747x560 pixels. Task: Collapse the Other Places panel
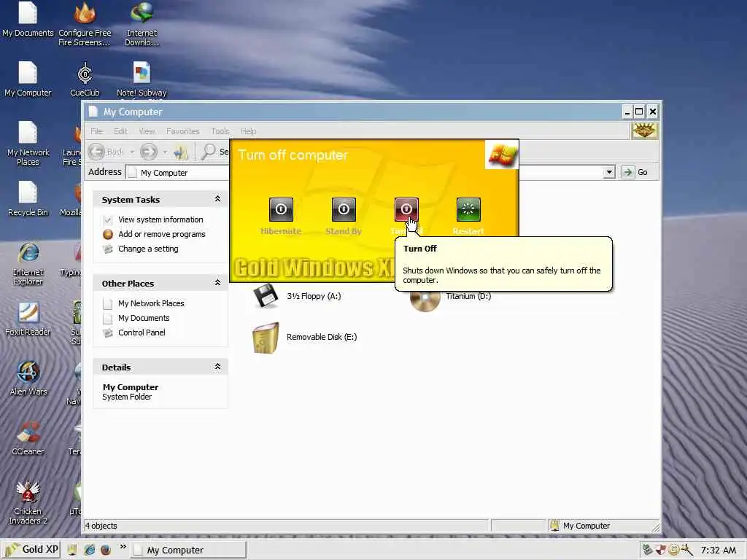(x=217, y=283)
